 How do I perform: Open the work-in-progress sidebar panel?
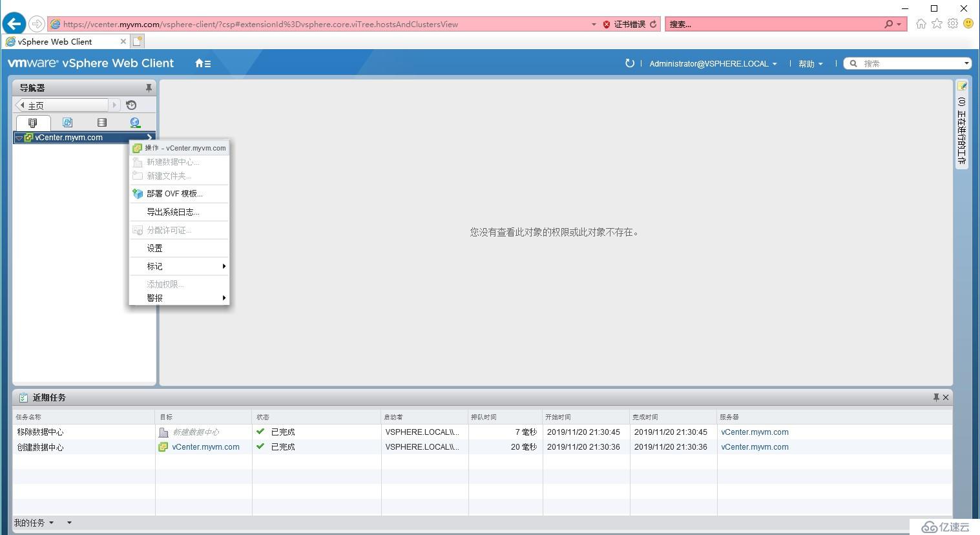point(961,123)
